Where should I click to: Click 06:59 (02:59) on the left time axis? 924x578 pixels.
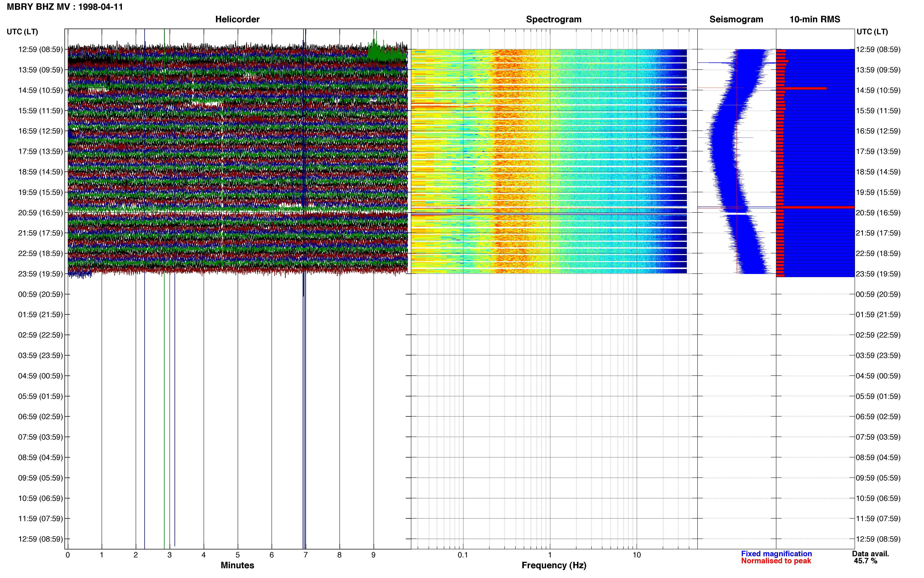(x=41, y=417)
